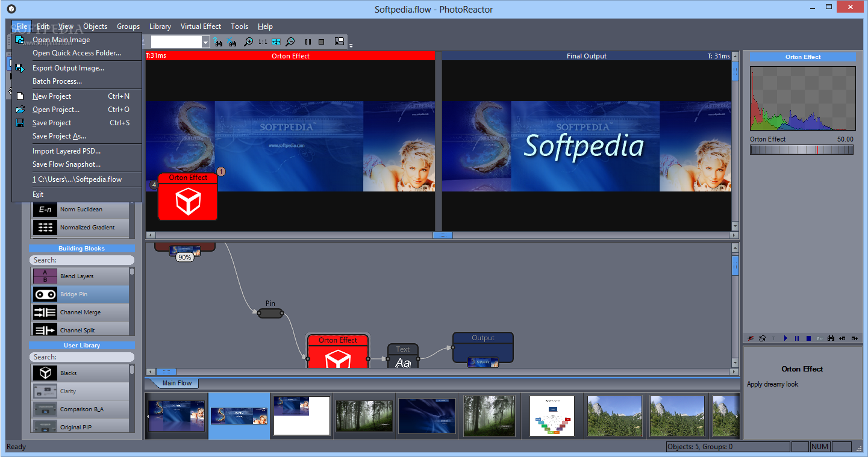Click the Building Blocks search field
This screenshot has height=457, width=868.
click(x=82, y=260)
